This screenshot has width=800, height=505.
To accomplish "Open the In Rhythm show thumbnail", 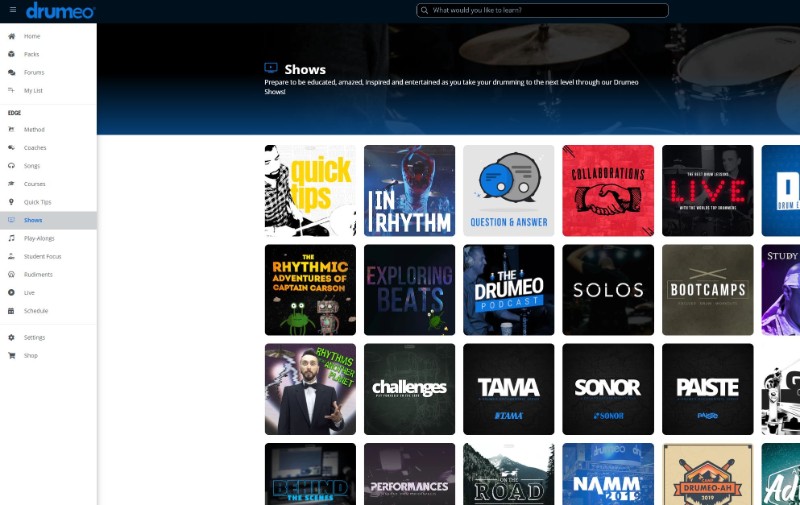I will click(409, 190).
